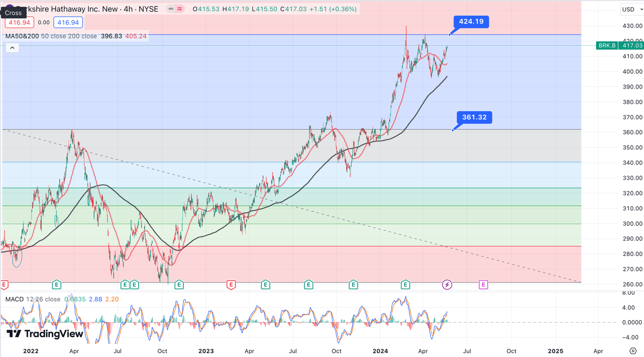The height and width of the screenshot is (357, 644).
Task: Click the +1.51 (+0.36%) change value
Action: point(333,9)
